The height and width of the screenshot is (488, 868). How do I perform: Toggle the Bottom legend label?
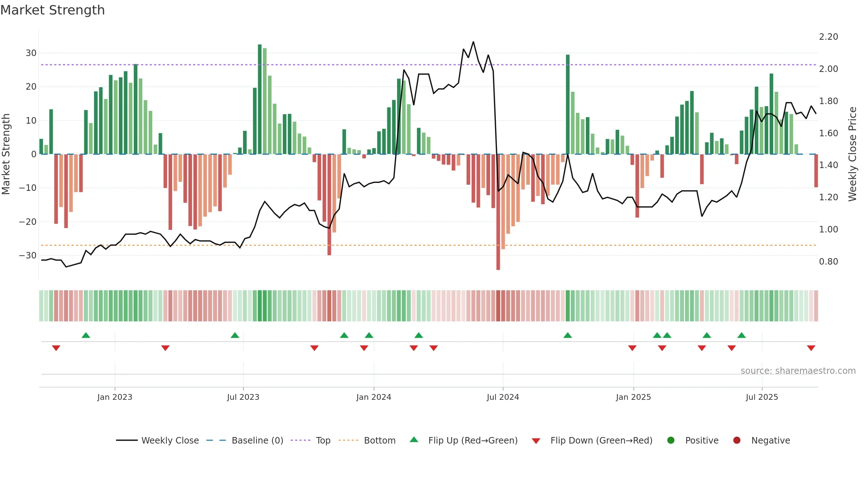[x=380, y=441]
